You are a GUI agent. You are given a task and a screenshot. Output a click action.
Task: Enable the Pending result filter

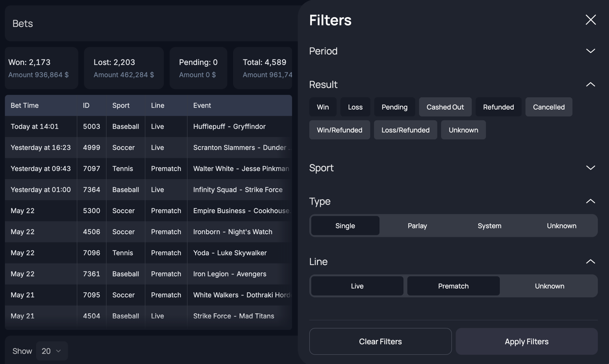[x=394, y=107]
